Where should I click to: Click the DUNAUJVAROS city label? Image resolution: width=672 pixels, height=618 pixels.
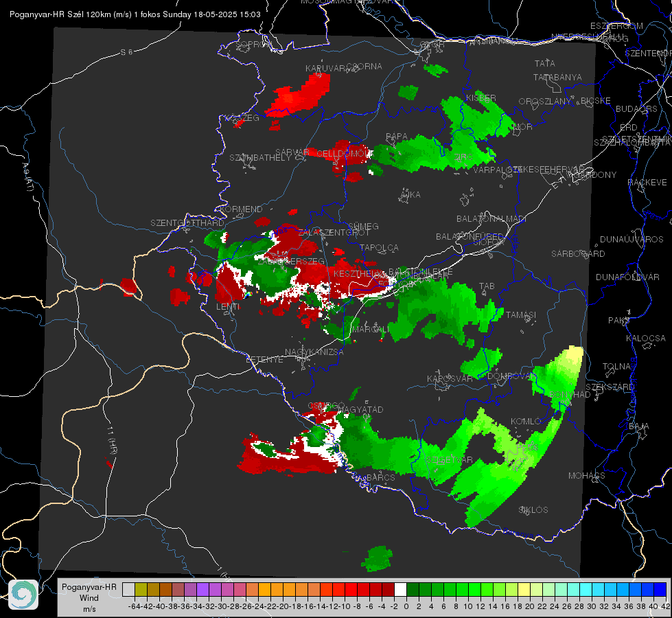coord(632,240)
